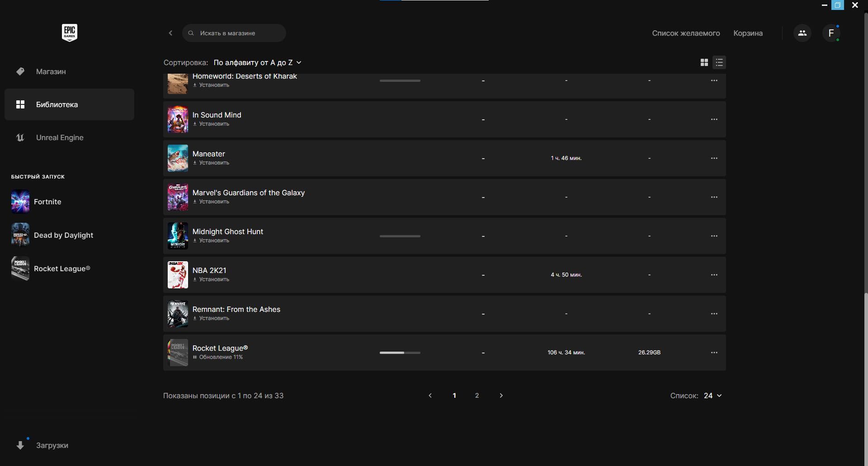Click the Maneater title text

click(x=209, y=154)
